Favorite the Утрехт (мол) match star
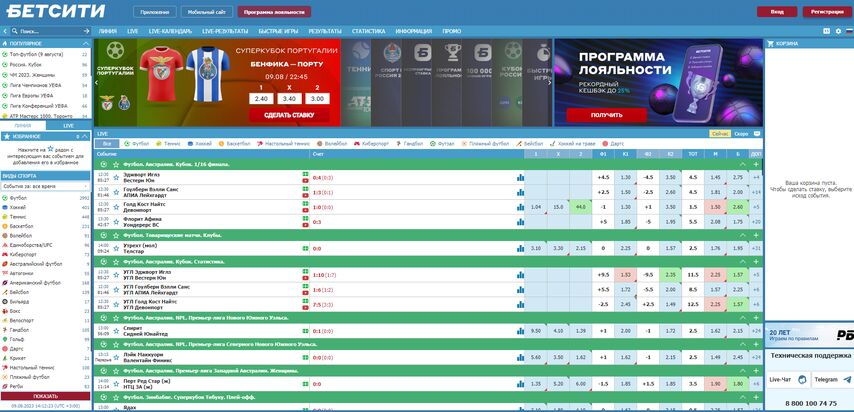 point(116,249)
